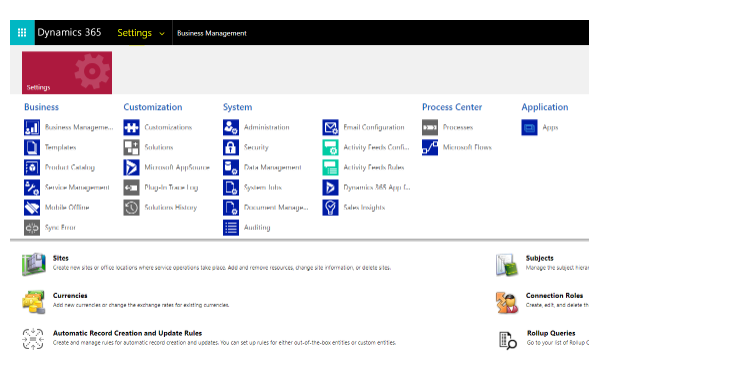
Task: Click the Rollup Queries icon
Action: 507,340
